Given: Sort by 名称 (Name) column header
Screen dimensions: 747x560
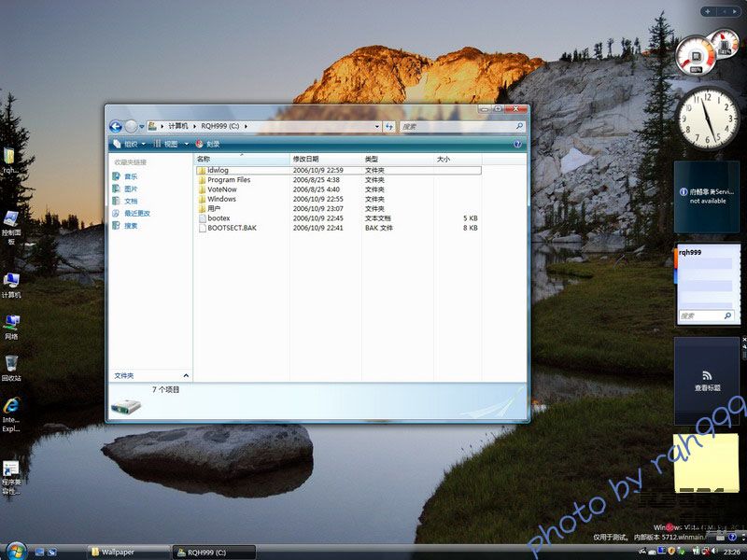Looking at the screenshot, I should [x=242, y=159].
